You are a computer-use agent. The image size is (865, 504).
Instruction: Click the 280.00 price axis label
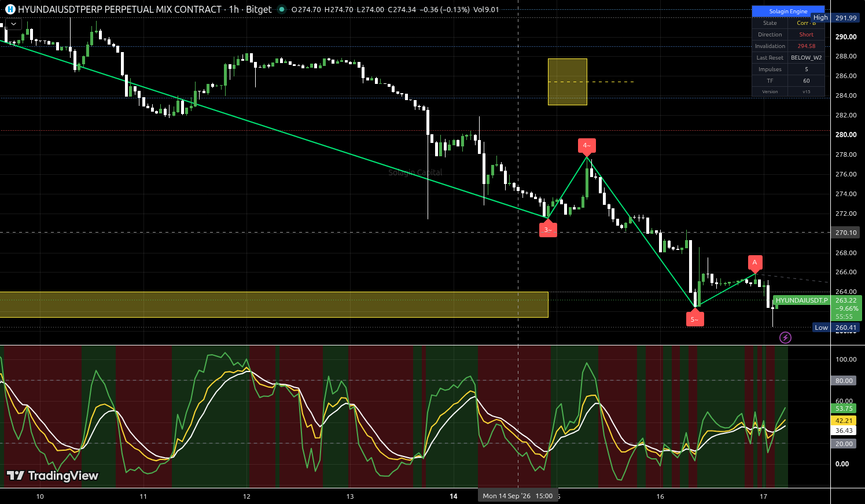click(846, 135)
